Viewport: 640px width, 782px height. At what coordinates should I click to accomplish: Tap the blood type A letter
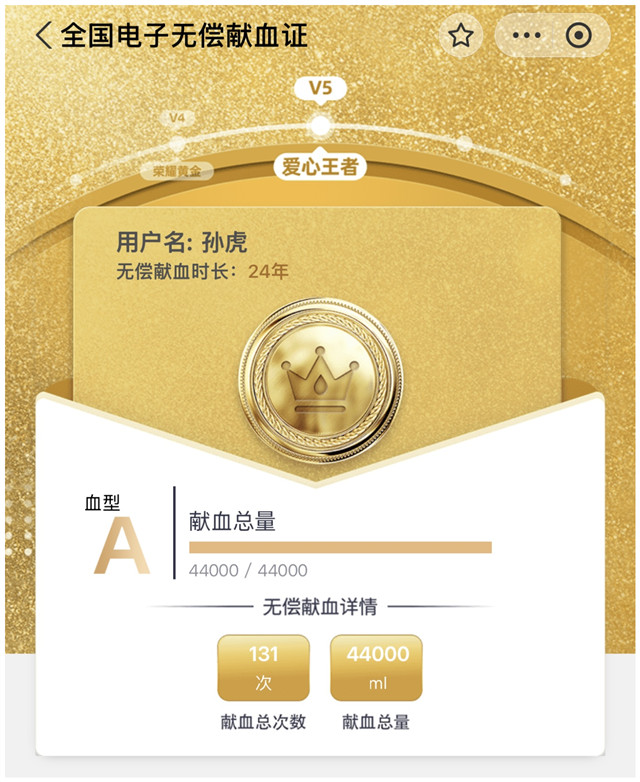tap(122, 546)
